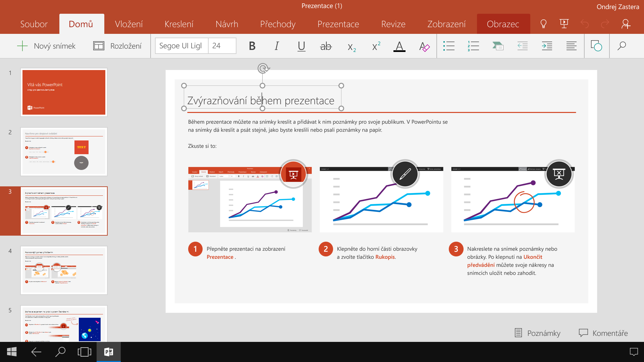Toggle bulleted list formatting

pos(449,46)
